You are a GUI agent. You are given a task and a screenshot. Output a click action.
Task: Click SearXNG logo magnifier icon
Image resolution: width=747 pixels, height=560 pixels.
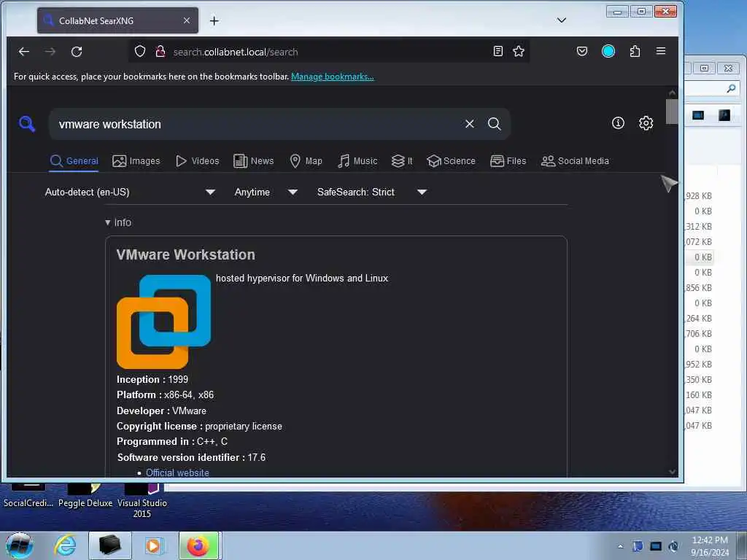coord(27,124)
